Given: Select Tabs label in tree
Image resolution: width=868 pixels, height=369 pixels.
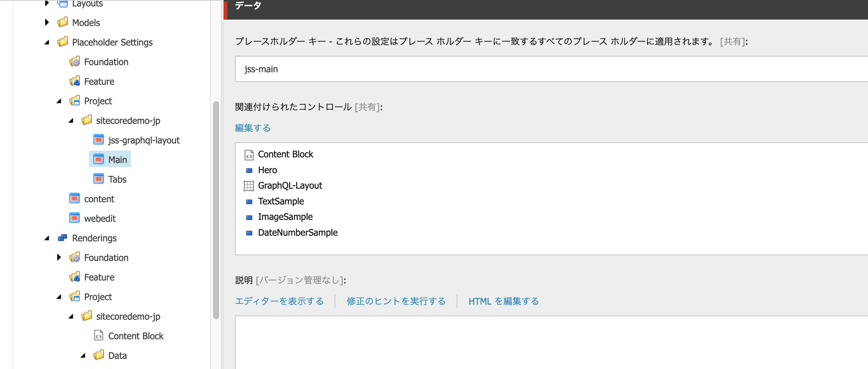Looking at the screenshot, I should [117, 179].
